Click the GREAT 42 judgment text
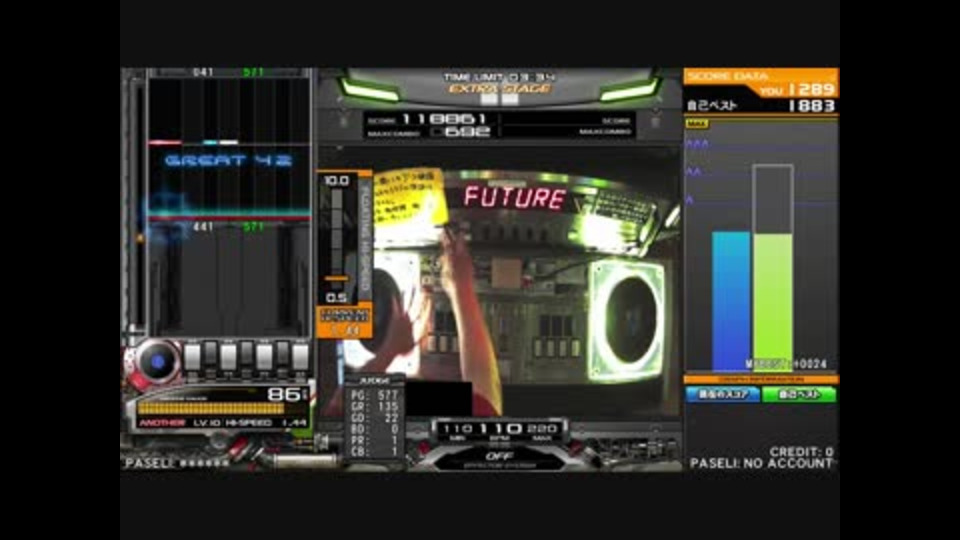960x540 pixels. click(x=228, y=161)
